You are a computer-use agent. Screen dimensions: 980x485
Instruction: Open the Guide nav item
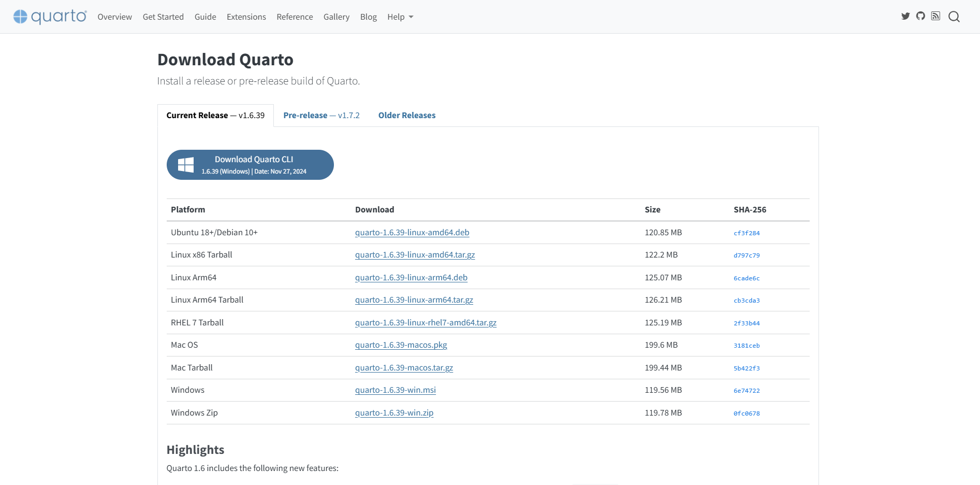pos(206,17)
